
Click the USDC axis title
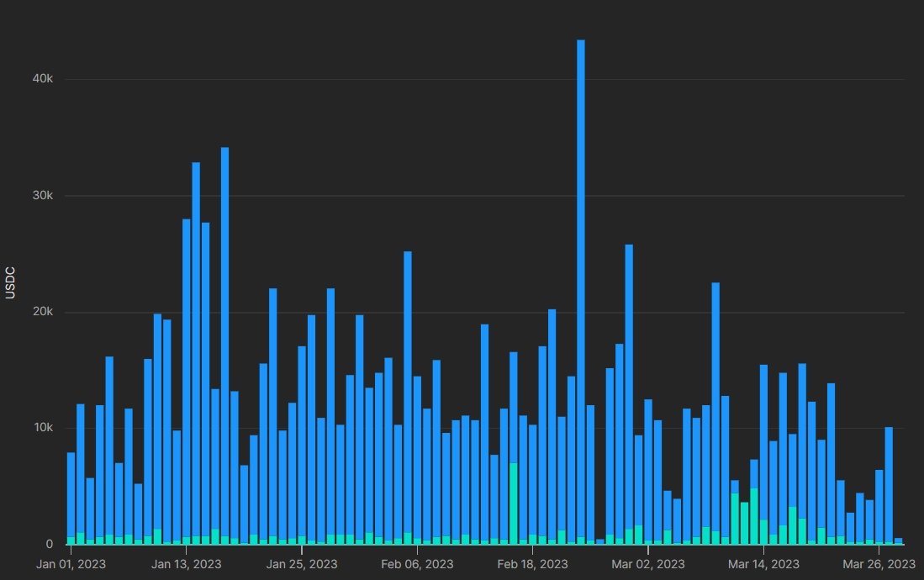pos(11,283)
